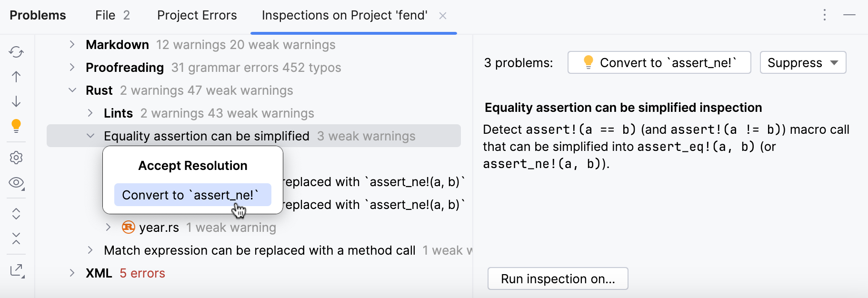868x298 pixels.
Task: Click the Rust file icon next to year.rs
Action: point(128,228)
